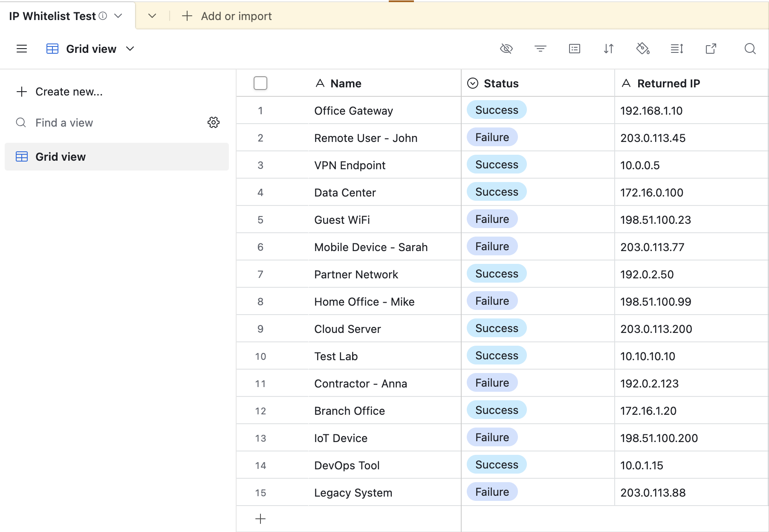This screenshot has height=532, width=769.
Task: Open view list settings gear
Action: [214, 122]
